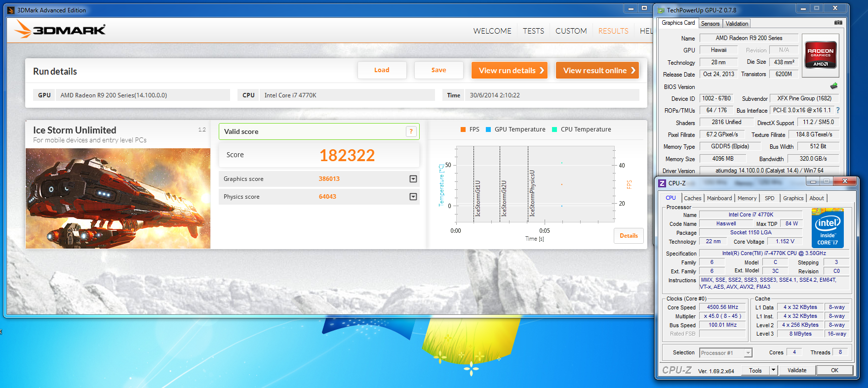The height and width of the screenshot is (388, 868).
Task: Click the Tools button in CPU-Z
Action: 755,370
